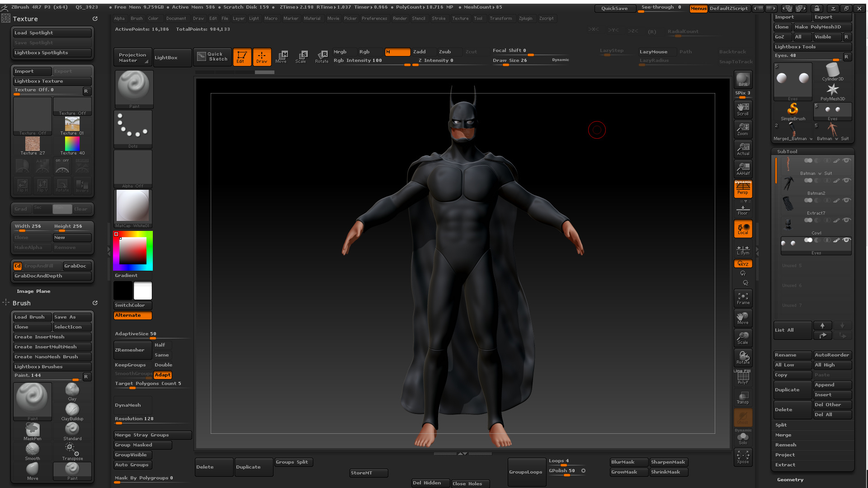
Task: Open the Alpha menu
Action: pos(119,19)
